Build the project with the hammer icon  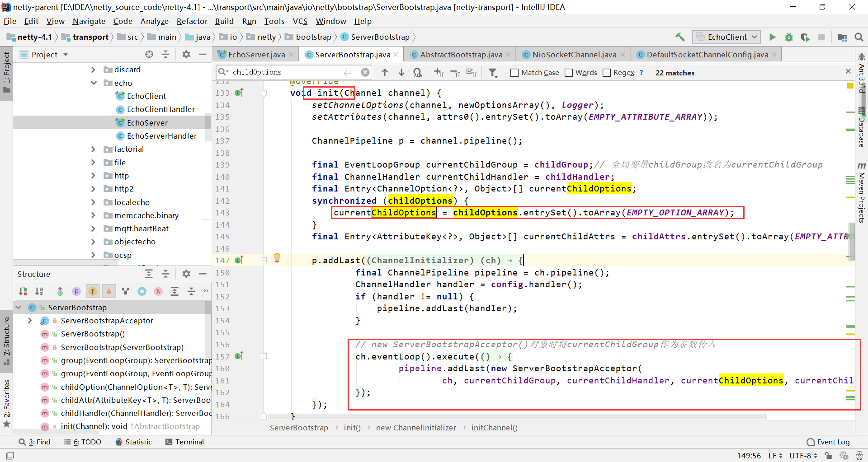(680, 37)
